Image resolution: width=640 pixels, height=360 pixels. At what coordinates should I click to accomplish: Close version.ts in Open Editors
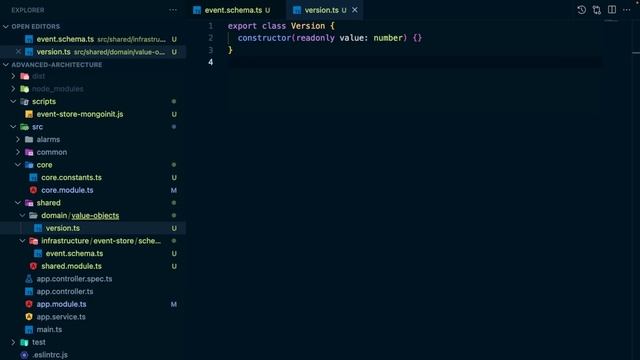coord(18,52)
